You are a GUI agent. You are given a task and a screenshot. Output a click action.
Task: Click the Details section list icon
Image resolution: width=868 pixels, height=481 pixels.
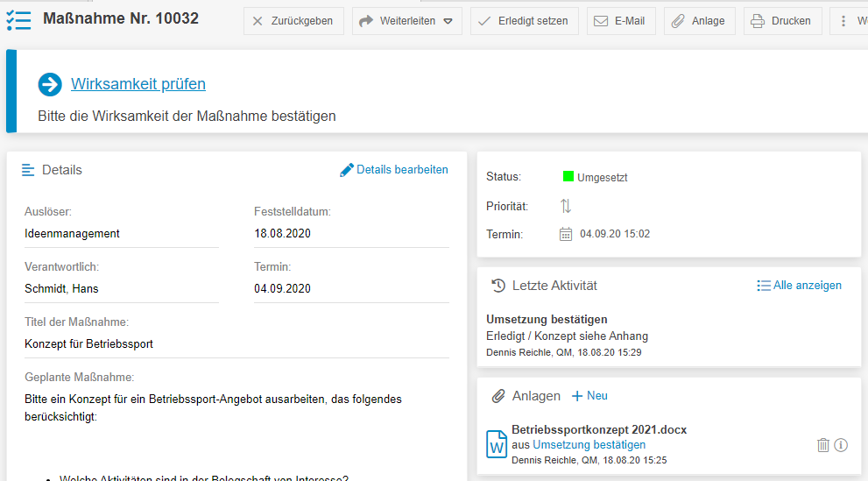click(28, 170)
